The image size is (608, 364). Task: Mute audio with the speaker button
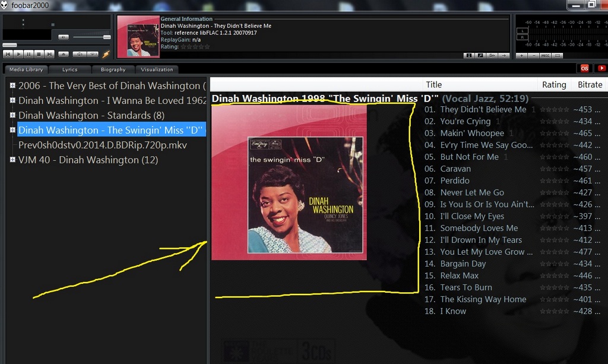pyautogui.click(x=64, y=37)
